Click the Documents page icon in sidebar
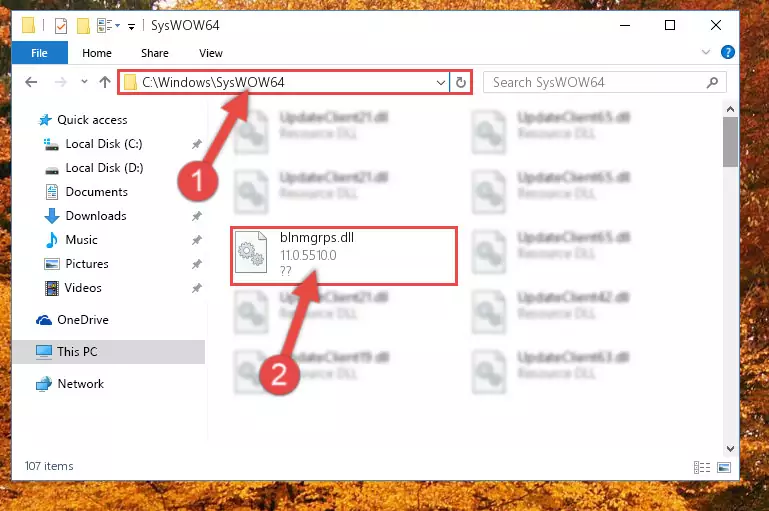Screen dimensions: 769x511 [51, 192]
